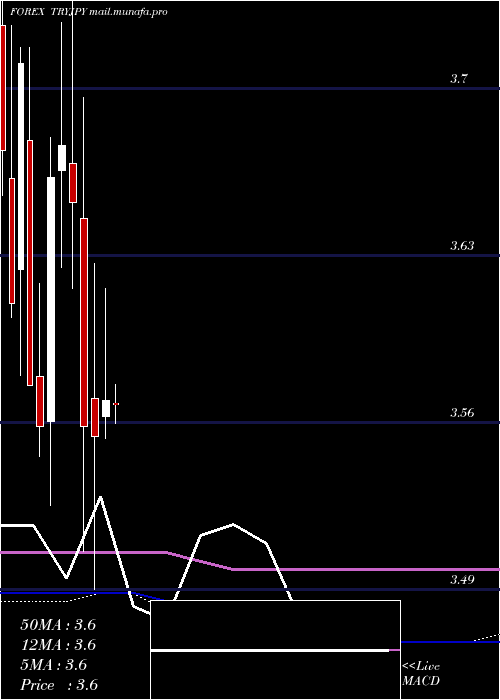The width and height of the screenshot is (500, 700).
Task: Click the Price : 3.6 reading
Action: click(x=59, y=685)
